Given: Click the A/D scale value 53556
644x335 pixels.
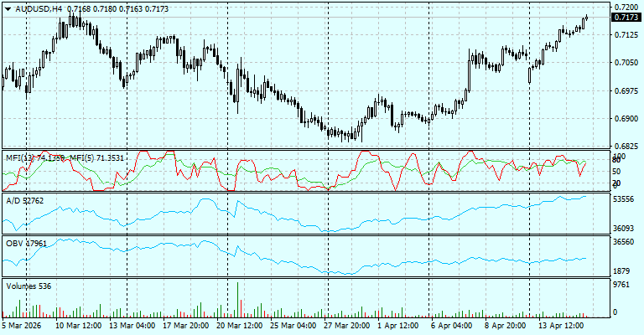Looking at the screenshot, I should pos(624,199).
